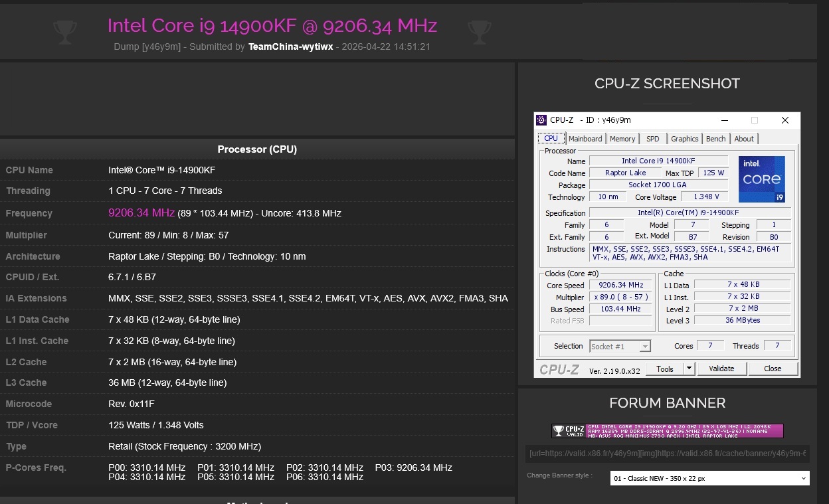The image size is (829, 504).
Task: Click the pink 9206.34 MHz frequency value in table
Action: (141, 213)
